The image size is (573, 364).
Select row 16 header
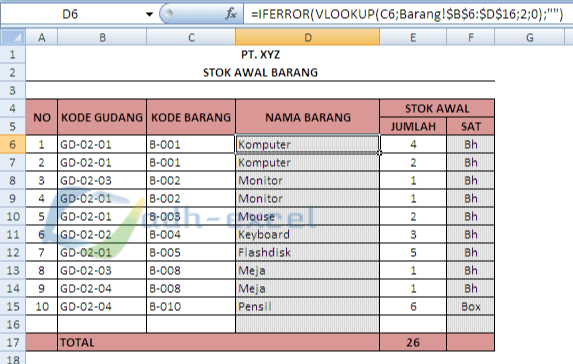click(13, 324)
